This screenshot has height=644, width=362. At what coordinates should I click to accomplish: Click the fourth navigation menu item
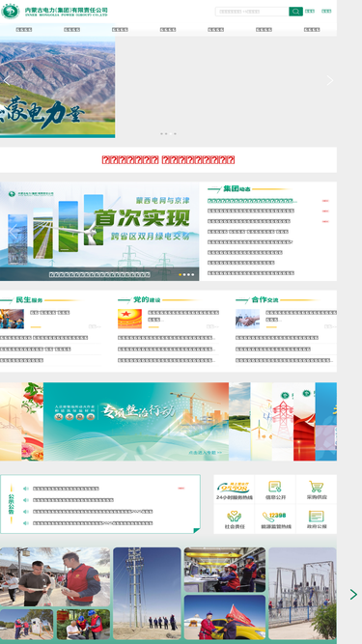pos(168,30)
